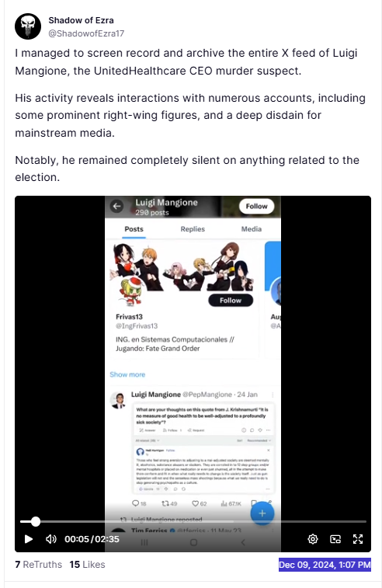382x588 pixels.
Task: Select the Replies tab
Action: 193,228
